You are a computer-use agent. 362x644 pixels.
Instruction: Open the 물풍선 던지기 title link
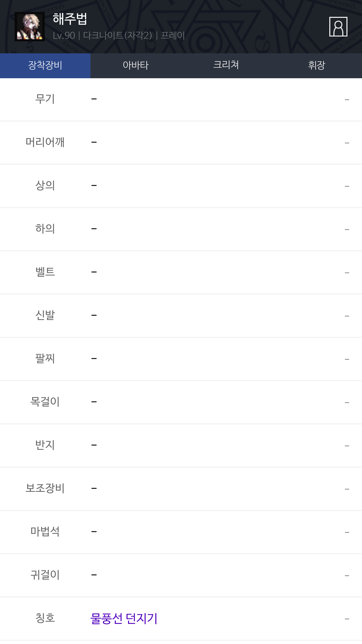tap(124, 619)
